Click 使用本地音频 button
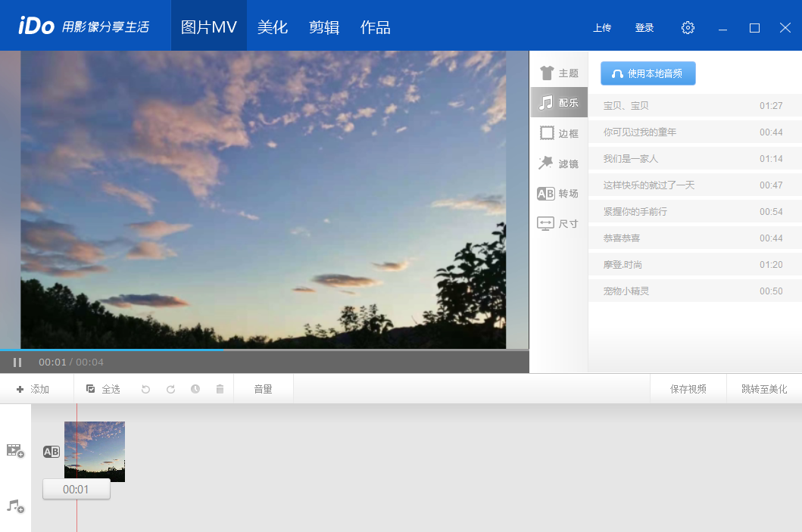802x532 pixels. click(x=648, y=73)
